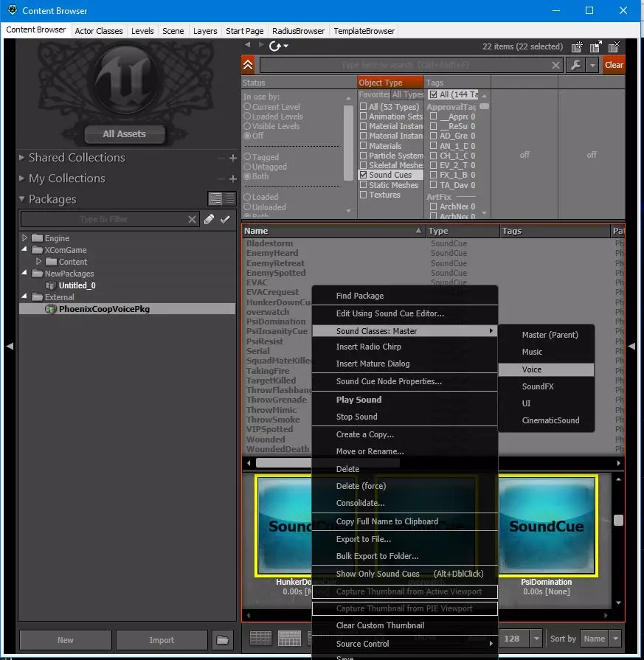Uncheck the Sound Cues filter
This screenshot has height=660, width=644.
pos(363,175)
